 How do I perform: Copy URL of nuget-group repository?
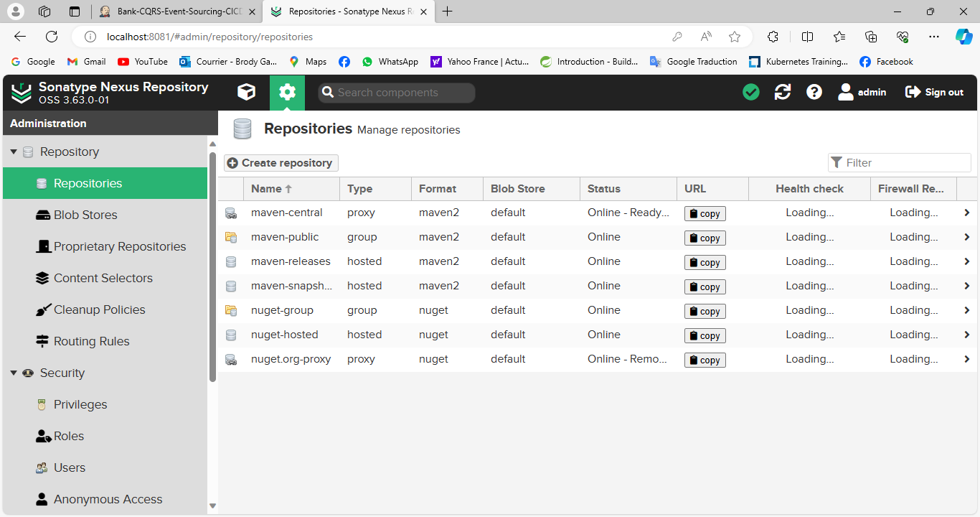click(x=705, y=311)
